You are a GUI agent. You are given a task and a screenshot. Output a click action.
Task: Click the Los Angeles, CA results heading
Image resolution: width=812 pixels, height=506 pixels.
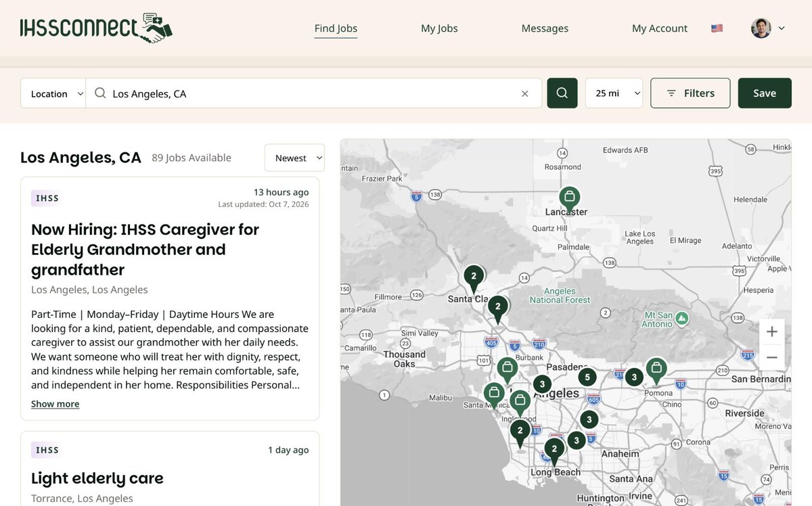[81, 158]
